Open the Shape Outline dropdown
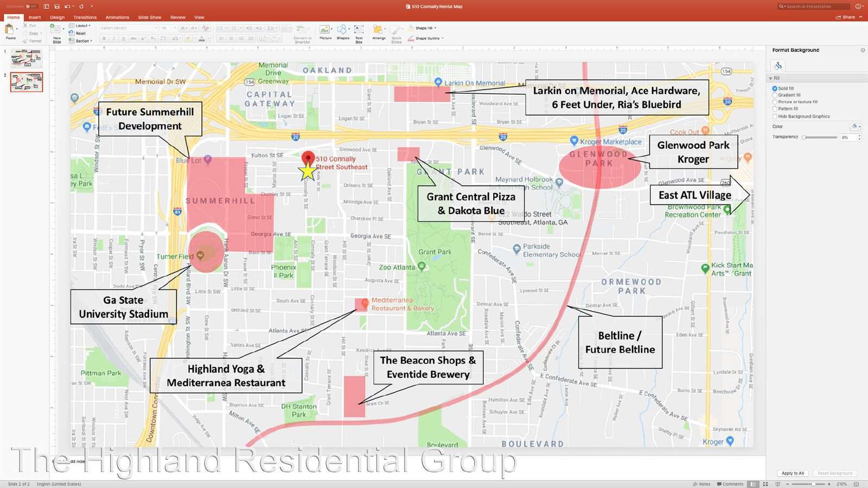Viewport: 868px width, 488px height. [425, 38]
